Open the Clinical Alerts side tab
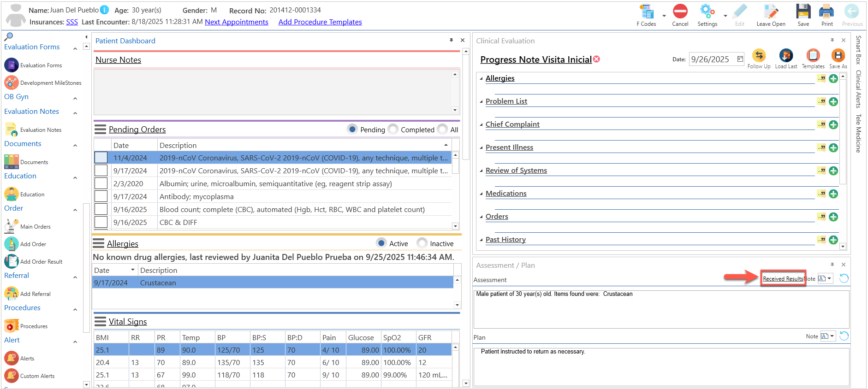Viewport: 868px width, 389px height. pyautogui.click(x=858, y=89)
